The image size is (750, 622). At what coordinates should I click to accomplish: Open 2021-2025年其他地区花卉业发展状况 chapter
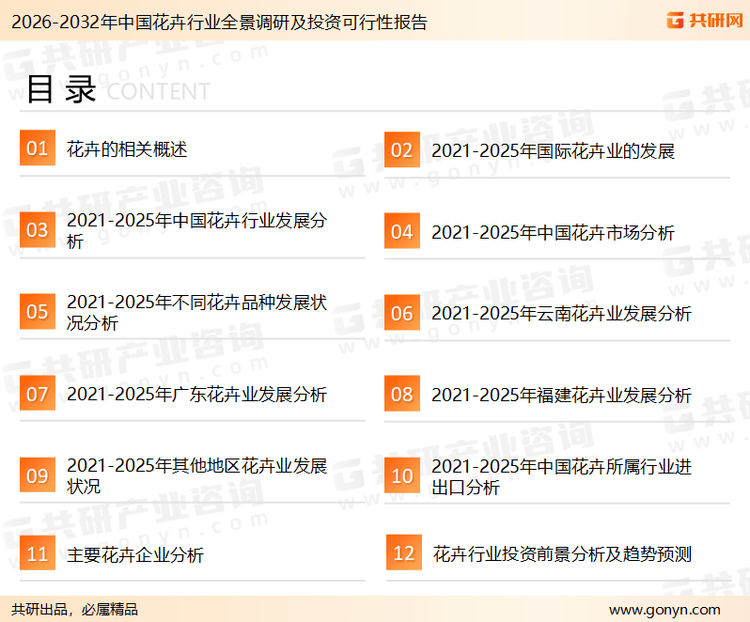196,476
